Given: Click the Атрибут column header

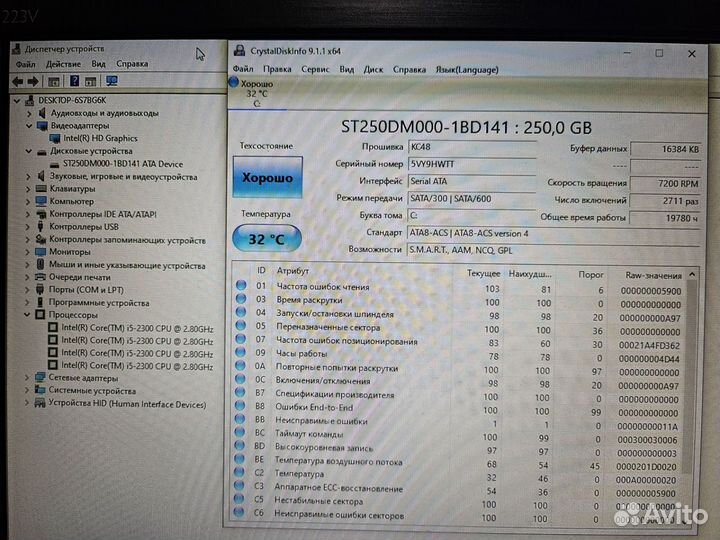Looking at the screenshot, I should coord(292,271).
